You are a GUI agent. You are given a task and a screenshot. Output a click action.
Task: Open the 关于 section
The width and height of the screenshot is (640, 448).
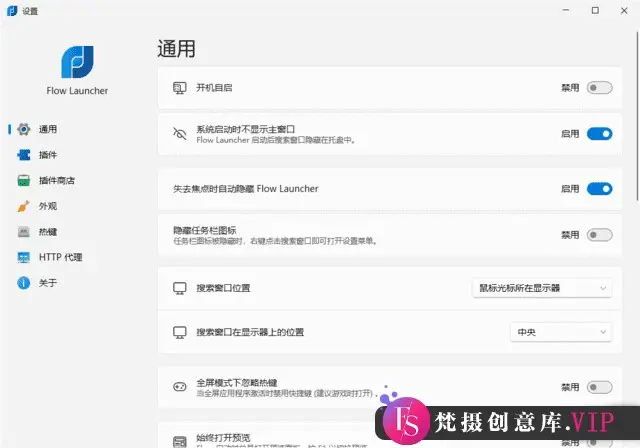click(49, 283)
